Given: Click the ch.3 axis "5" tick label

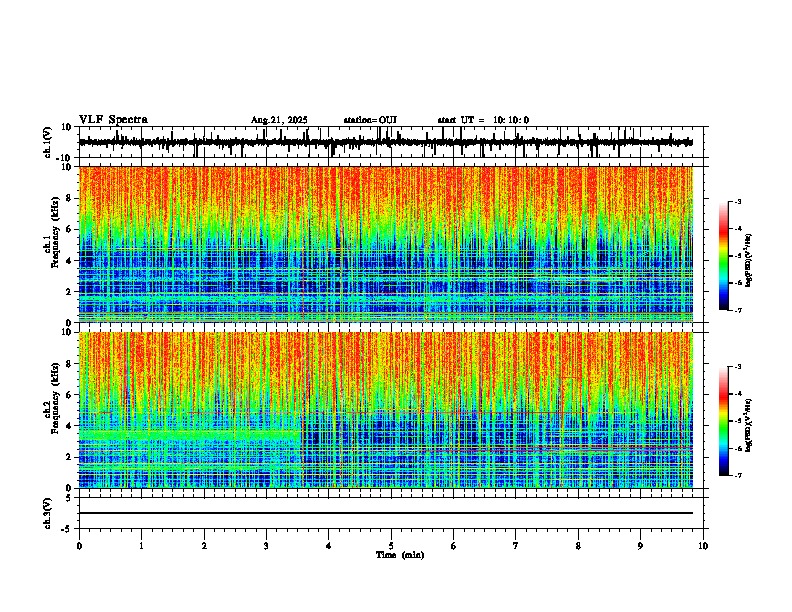Looking at the screenshot, I should (69, 498).
